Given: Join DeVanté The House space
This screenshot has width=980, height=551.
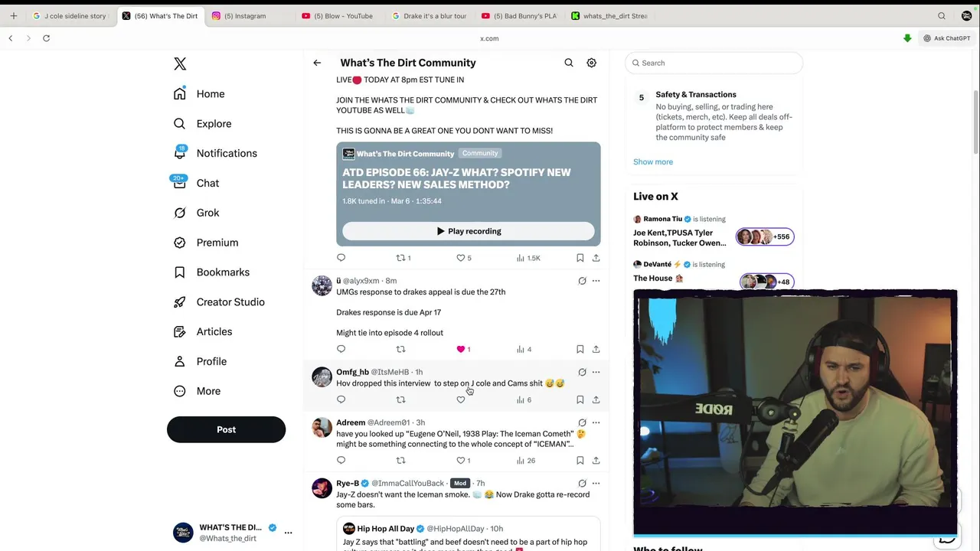Looking at the screenshot, I should point(714,272).
